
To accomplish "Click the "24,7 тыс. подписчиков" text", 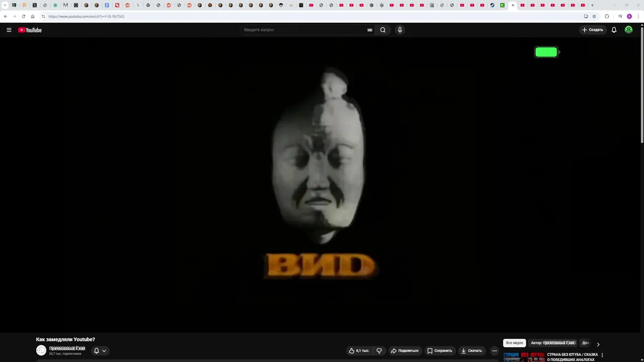I will [x=65, y=354].
